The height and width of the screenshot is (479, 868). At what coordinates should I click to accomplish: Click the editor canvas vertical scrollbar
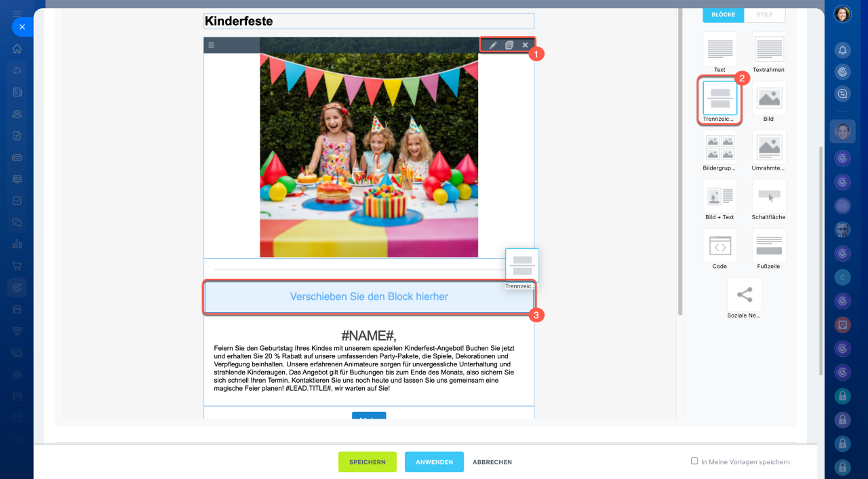(679, 160)
